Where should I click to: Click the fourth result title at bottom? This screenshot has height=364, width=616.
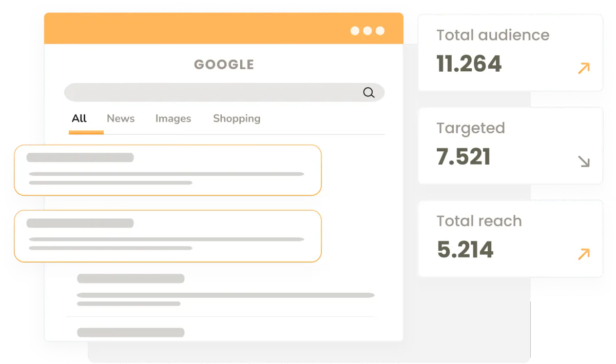click(x=130, y=332)
